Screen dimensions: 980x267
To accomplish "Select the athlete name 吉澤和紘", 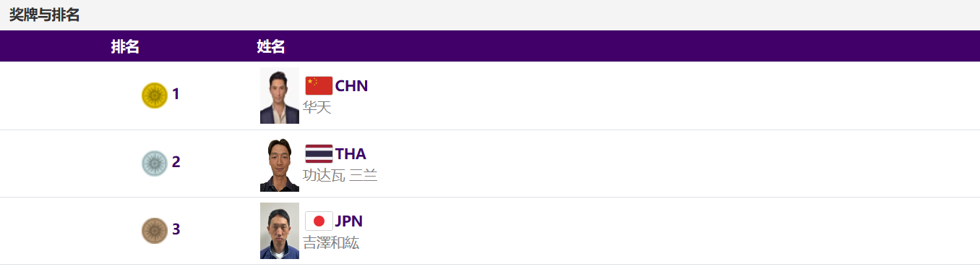I will (331, 243).
